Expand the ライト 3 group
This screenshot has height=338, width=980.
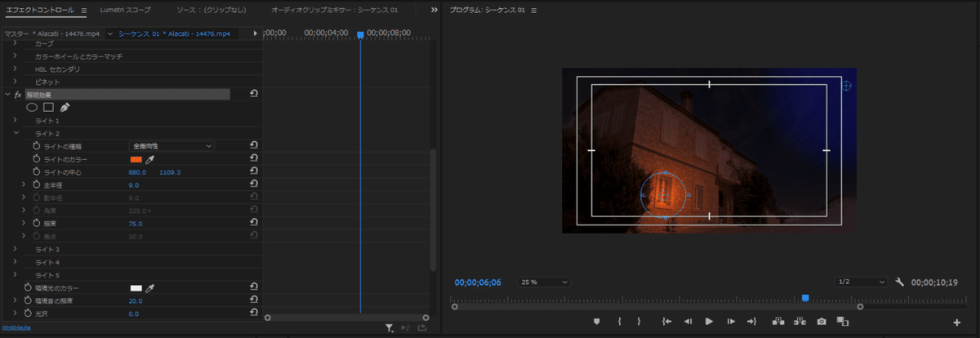pyautogui.click(x=15, y=249)
